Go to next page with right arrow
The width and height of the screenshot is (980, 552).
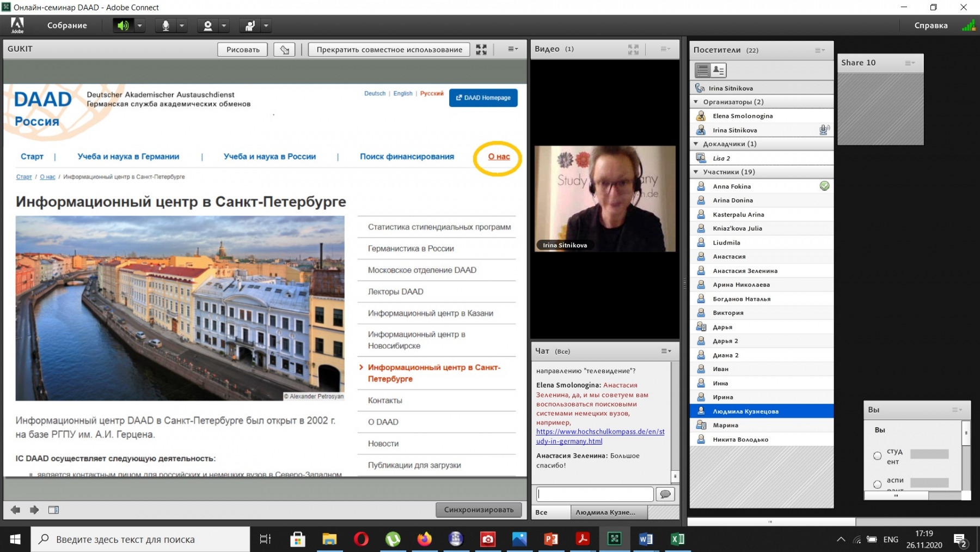point(34,509)
